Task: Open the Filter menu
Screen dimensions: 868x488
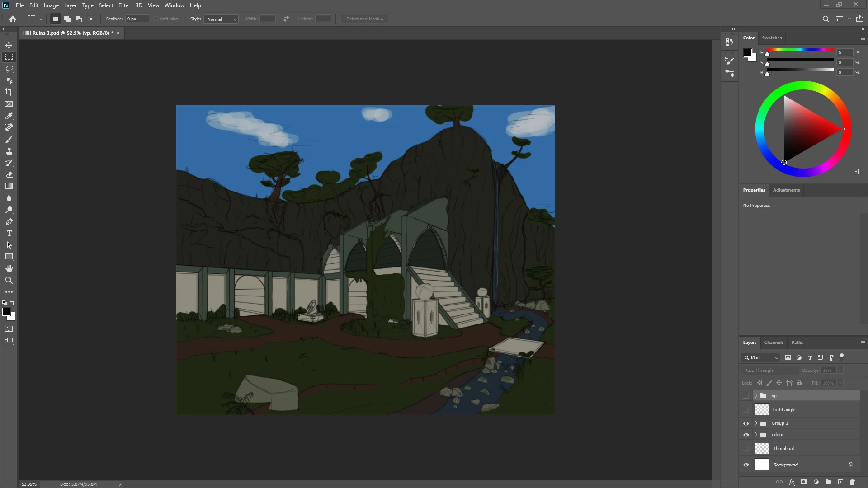Action: 124,5
